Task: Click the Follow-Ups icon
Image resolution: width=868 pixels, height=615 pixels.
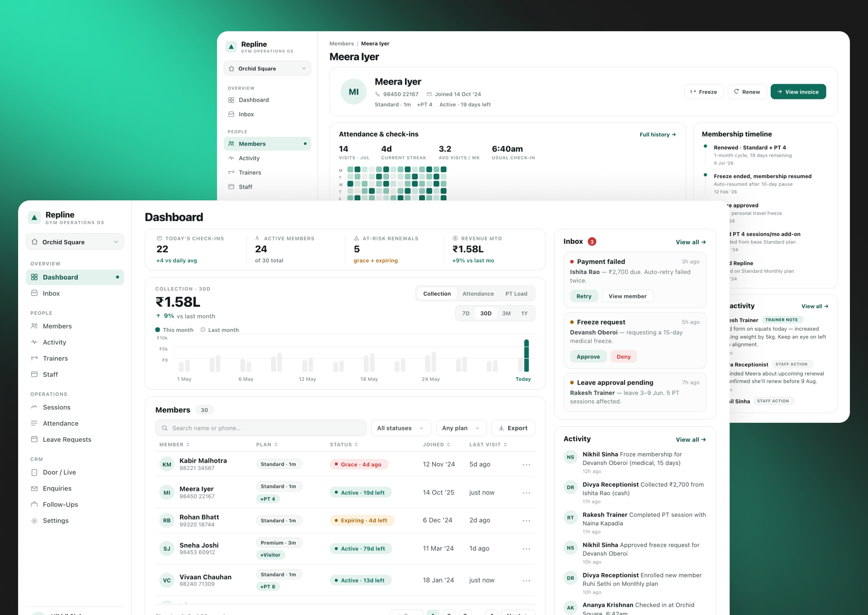Action: point(34,504)
